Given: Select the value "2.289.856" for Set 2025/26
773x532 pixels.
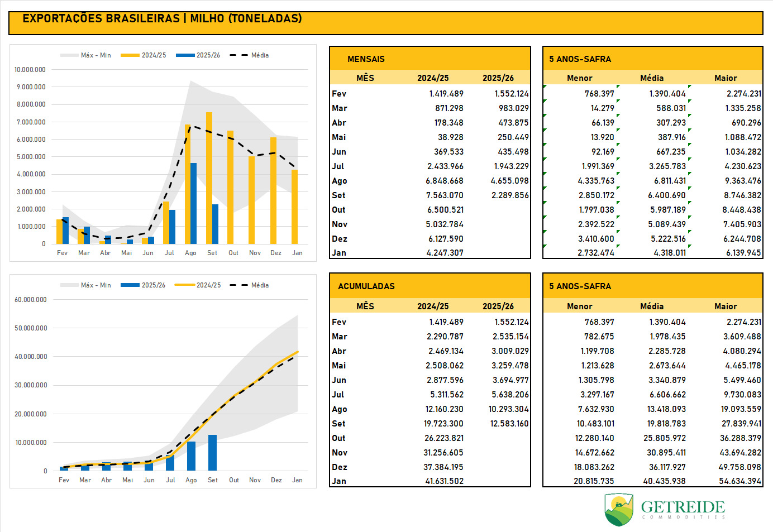Looking at the screenshot, I should (510, 195).
